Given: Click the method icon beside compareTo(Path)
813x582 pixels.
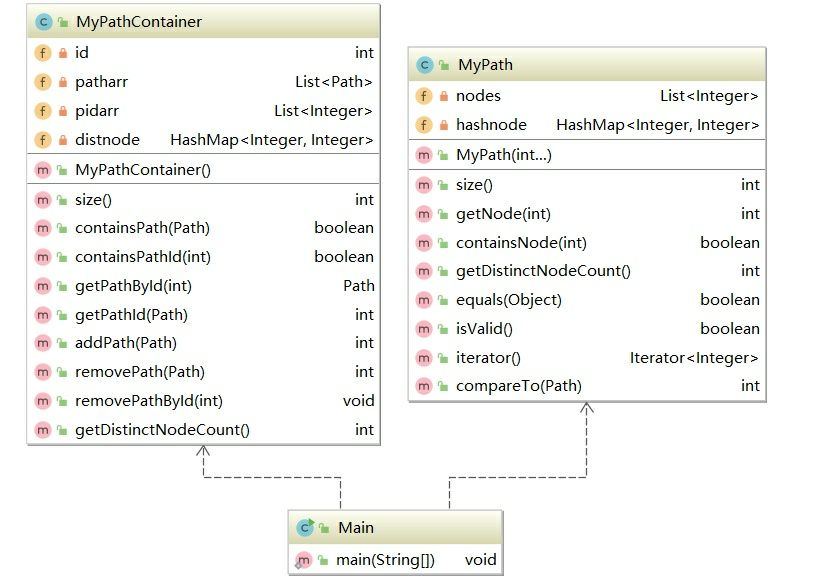Looking at the screenshot, I should [x=424, y=386].
